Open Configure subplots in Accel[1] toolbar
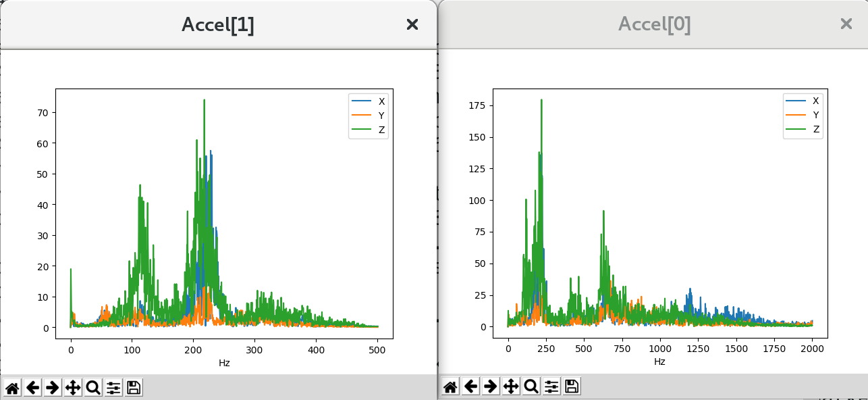The height and width of the screenshot is (400, 868). coord(113,388)
